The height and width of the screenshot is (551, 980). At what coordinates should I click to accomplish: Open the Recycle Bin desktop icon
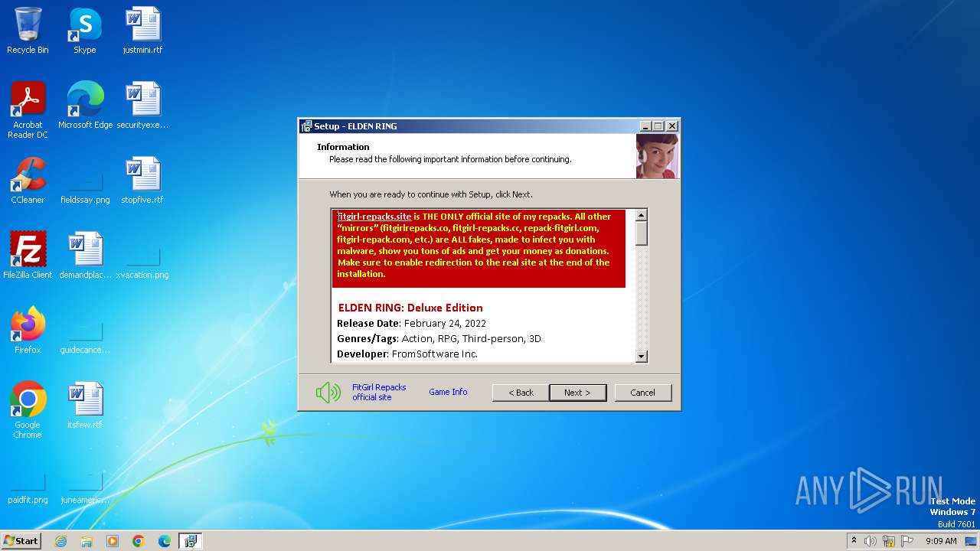[x=28, y=31]
